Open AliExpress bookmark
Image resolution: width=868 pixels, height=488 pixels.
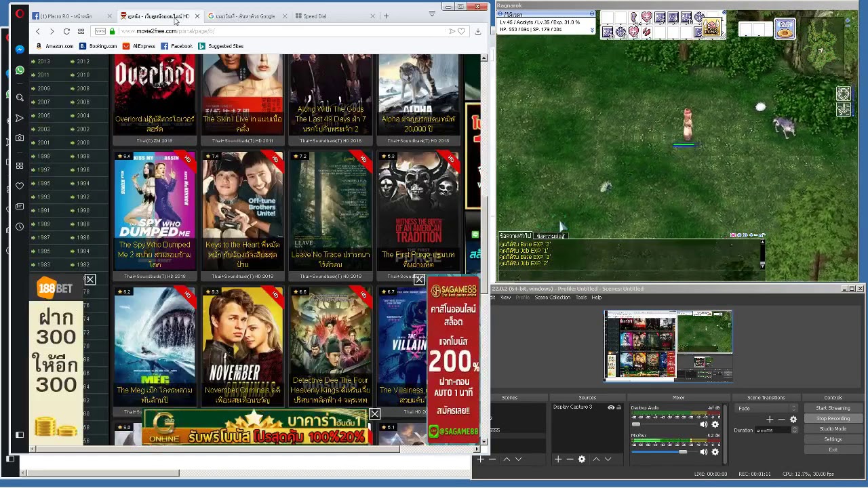click(139, 46)
